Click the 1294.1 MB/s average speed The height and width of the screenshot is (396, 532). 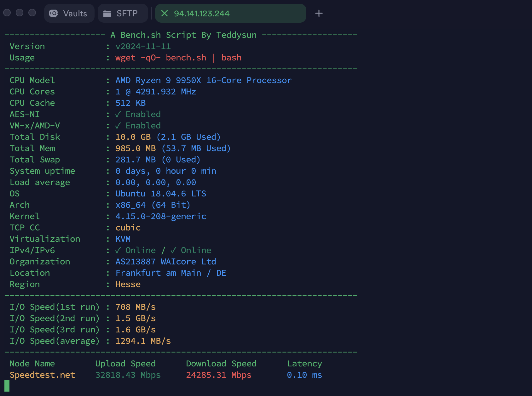tap(143, 341)
